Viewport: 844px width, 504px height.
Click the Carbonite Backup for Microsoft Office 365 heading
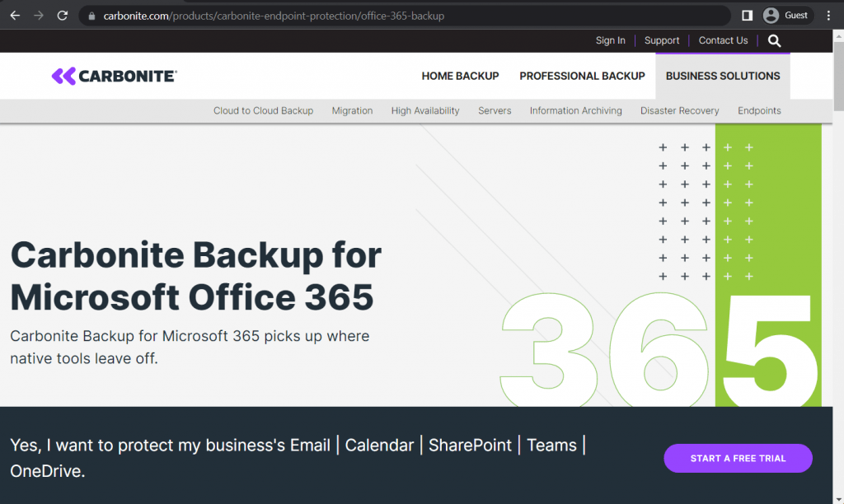(196, 276)
